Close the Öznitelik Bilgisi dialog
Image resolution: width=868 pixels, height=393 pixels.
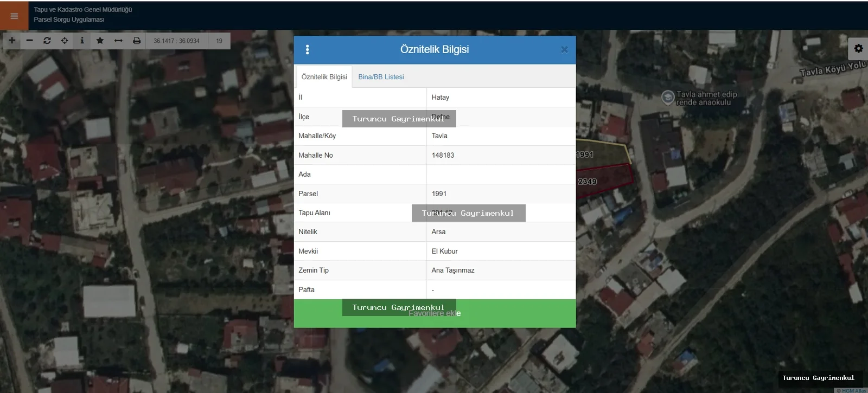pos(564,50)
